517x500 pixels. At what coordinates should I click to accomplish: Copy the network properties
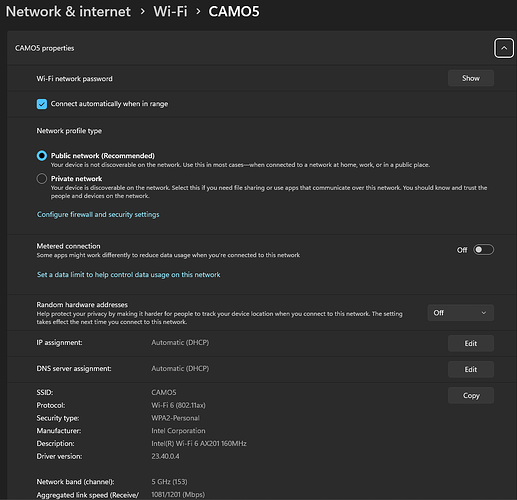click(x=471, y=395)
